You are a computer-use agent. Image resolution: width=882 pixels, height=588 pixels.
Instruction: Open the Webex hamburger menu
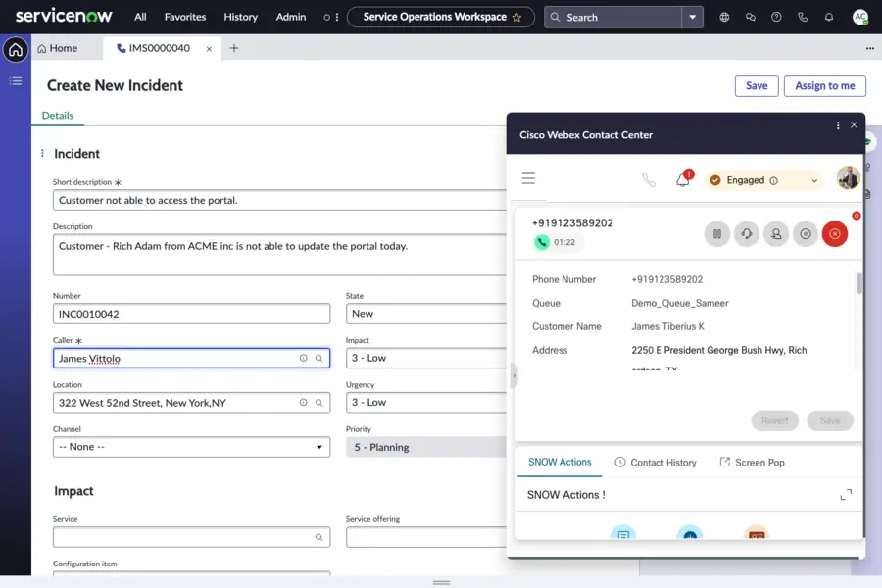tap(528, 179)
